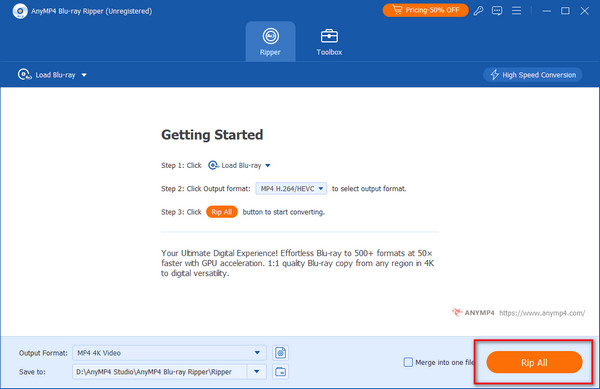This screenshot has width=600, height=389.
Task: Open the output folder icon
Action: click(x=280, y=372)
